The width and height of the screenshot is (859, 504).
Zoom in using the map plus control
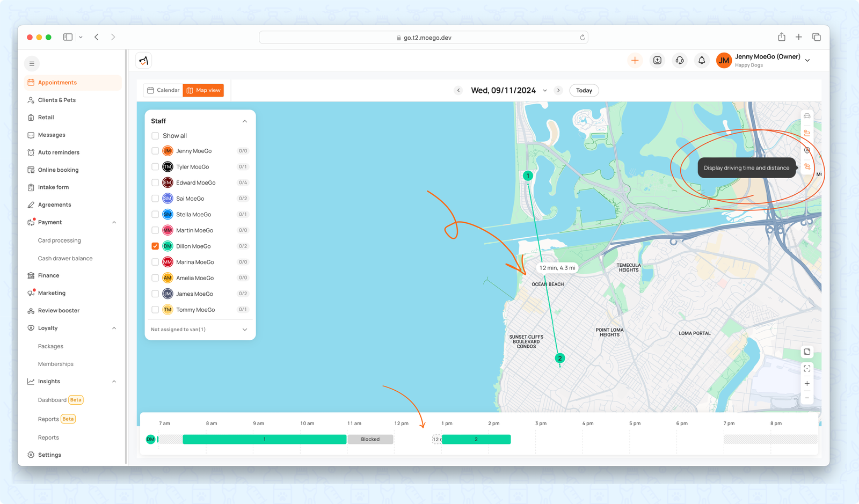807,383
